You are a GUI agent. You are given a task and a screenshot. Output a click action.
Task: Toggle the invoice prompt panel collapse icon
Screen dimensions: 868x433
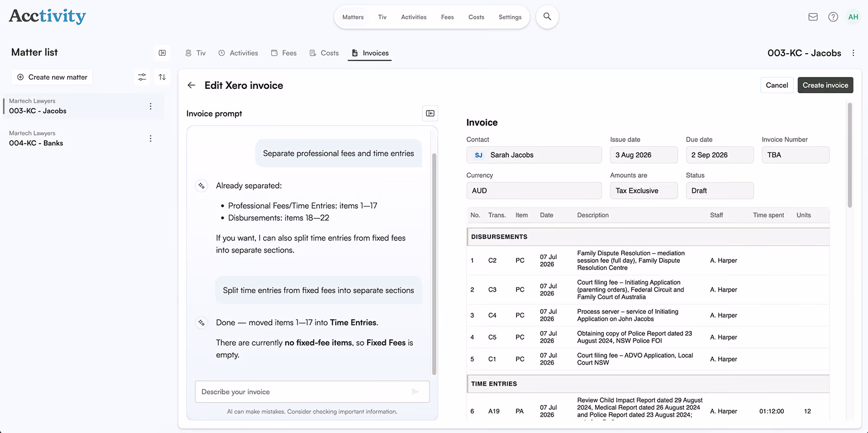tap(430, 113)
